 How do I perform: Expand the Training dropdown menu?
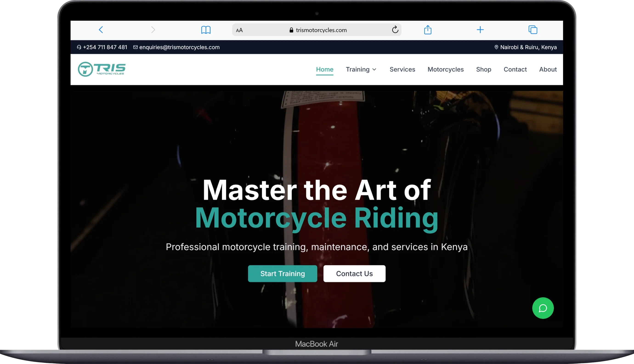pyautogui.click(x=361, y=69)
